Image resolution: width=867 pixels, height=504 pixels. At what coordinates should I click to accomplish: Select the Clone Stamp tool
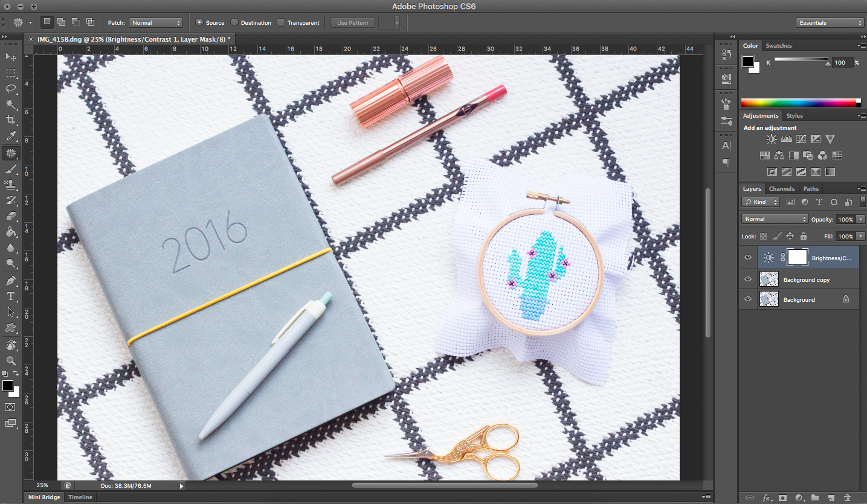11,185
